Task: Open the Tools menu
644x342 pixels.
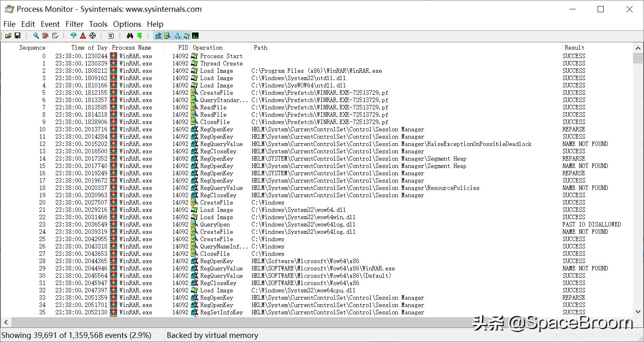Action: coord(98,24)
